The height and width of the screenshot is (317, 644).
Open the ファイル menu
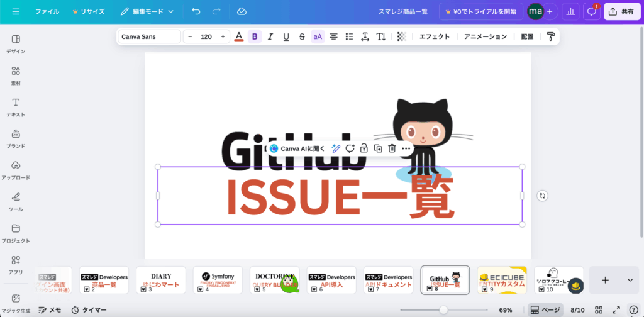47,11
